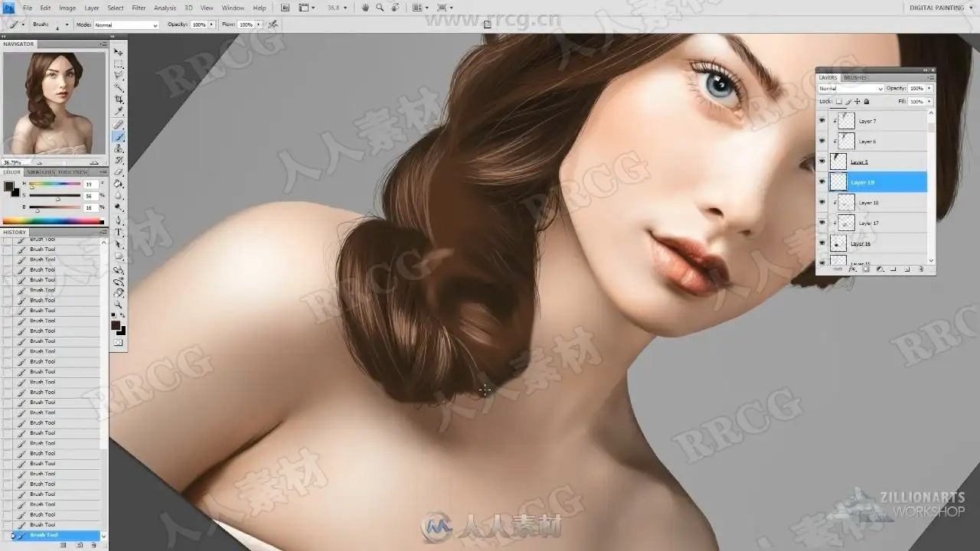The image size is (980, 551).
Task: Add a layer style with fx icon
Action: (851, 269)
